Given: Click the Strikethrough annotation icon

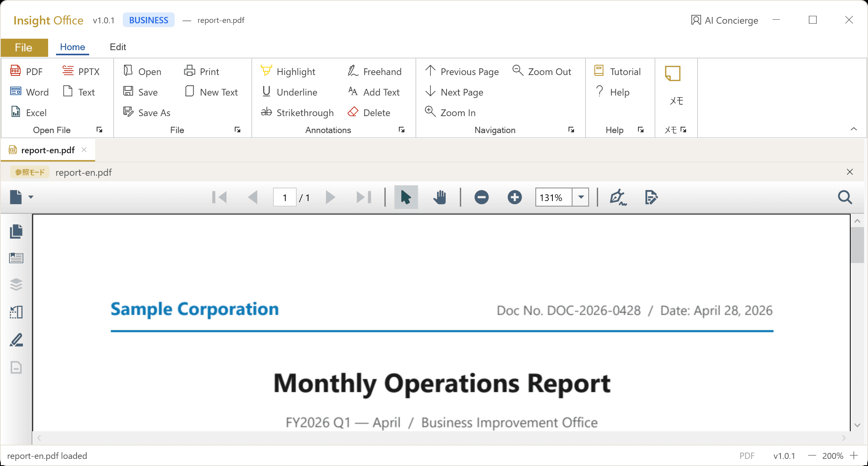Looking at the screenshot, I should point(266,112).
